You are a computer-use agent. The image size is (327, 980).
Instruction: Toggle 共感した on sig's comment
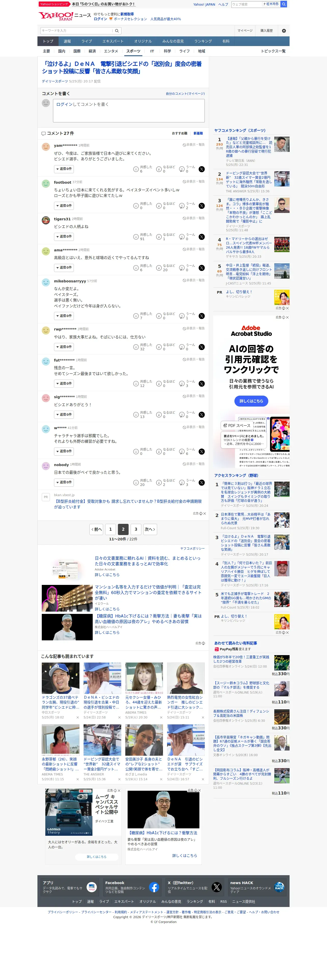pos(142,415)
